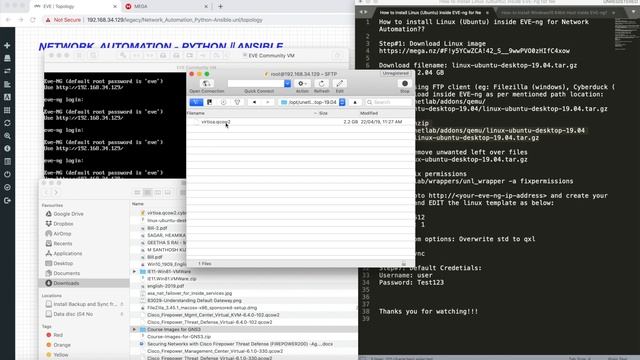Switch to Bookmarks view in Cyberduck

coord(209,102)
